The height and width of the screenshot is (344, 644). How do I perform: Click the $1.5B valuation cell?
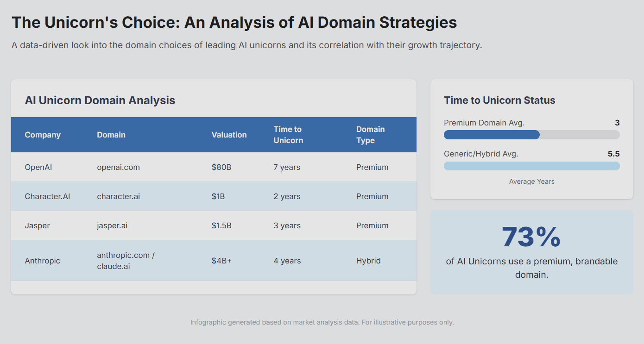221,225
